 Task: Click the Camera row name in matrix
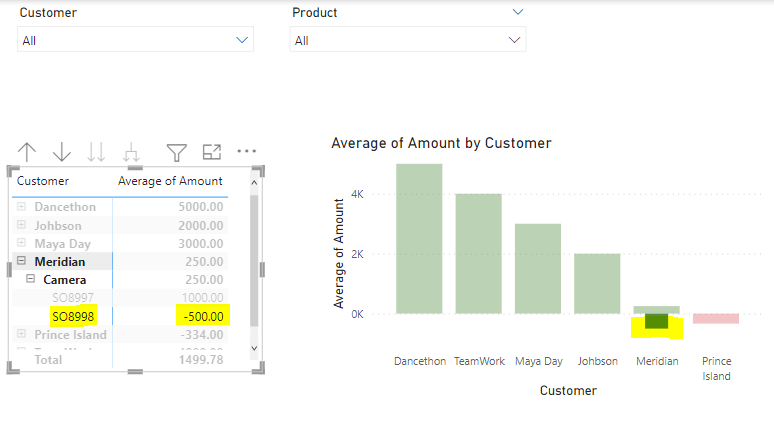[x=65, y=280]
